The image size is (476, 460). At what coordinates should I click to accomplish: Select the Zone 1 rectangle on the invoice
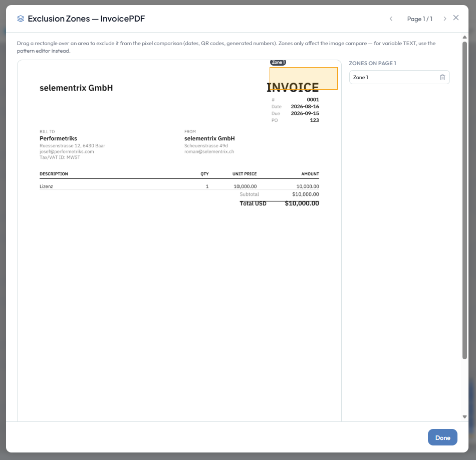(x=304, y=78)
